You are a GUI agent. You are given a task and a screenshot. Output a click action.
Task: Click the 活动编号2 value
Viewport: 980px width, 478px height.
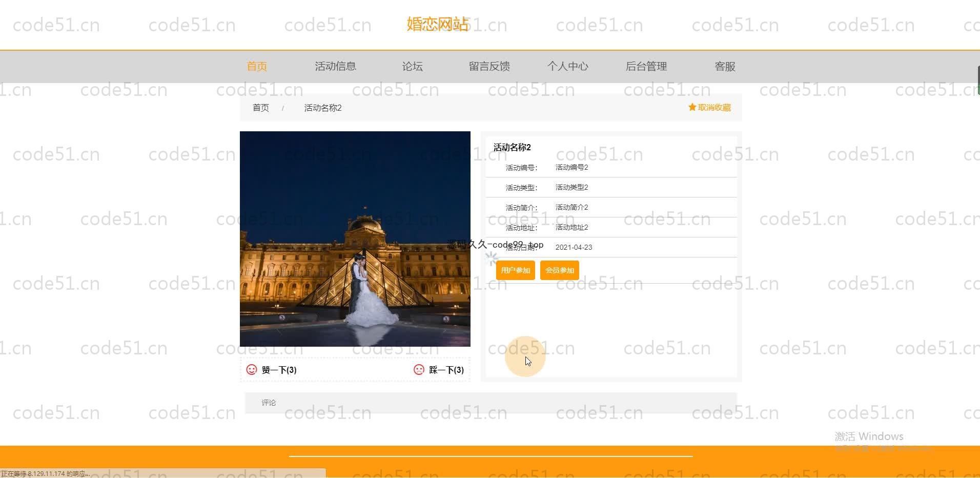571,167
